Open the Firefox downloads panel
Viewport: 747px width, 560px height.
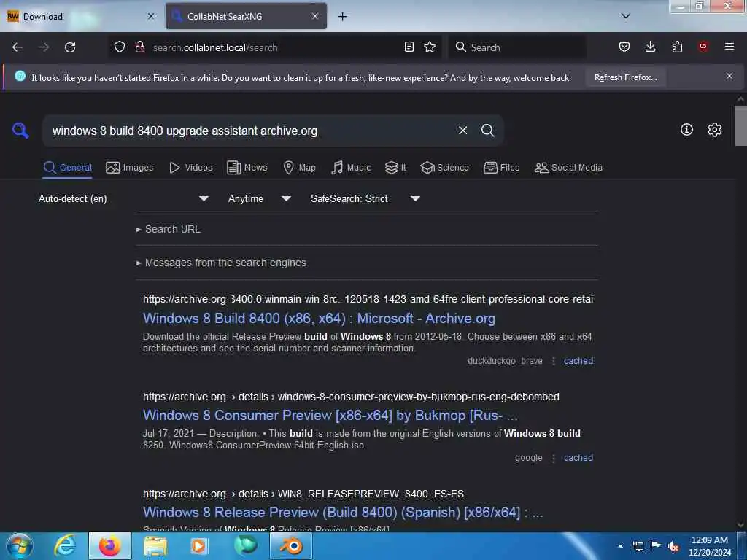pyautogui.click(x=650, y=47)
